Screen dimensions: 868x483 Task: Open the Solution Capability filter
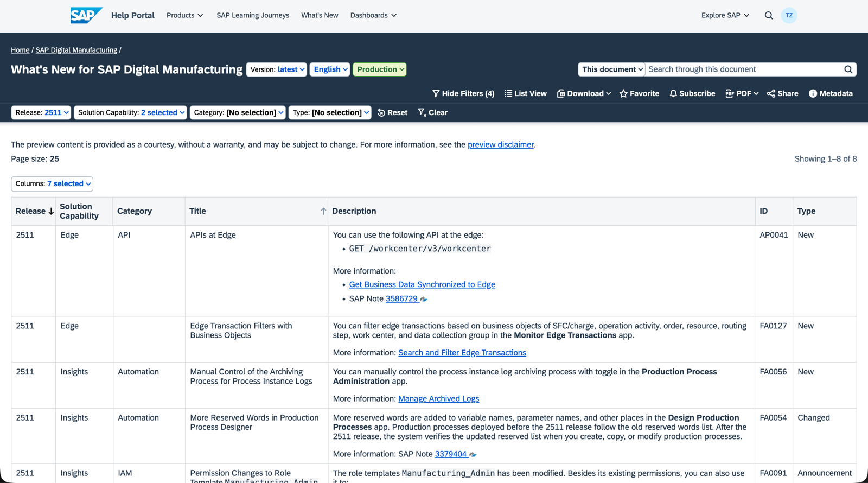coord(130,112)
